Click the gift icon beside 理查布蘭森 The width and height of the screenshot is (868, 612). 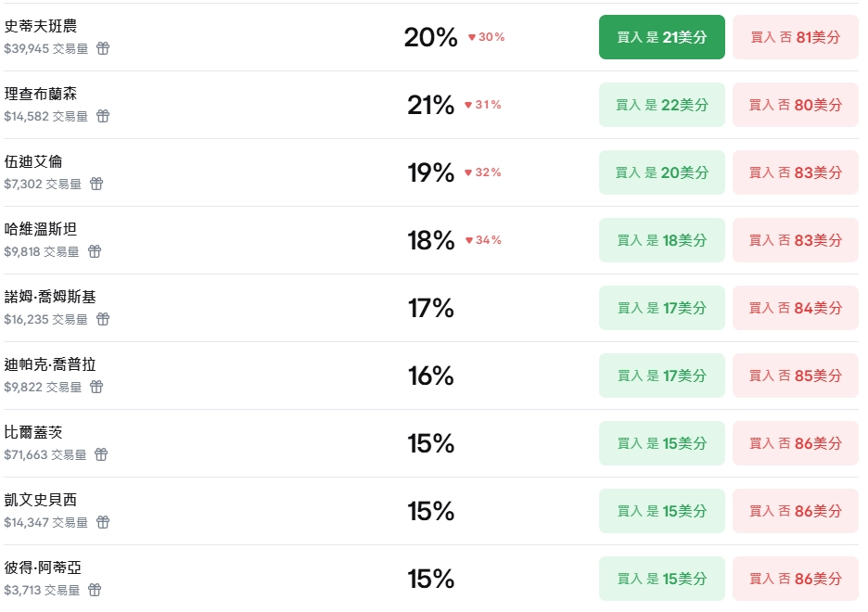pyautogui.click(x=103, y=116)
